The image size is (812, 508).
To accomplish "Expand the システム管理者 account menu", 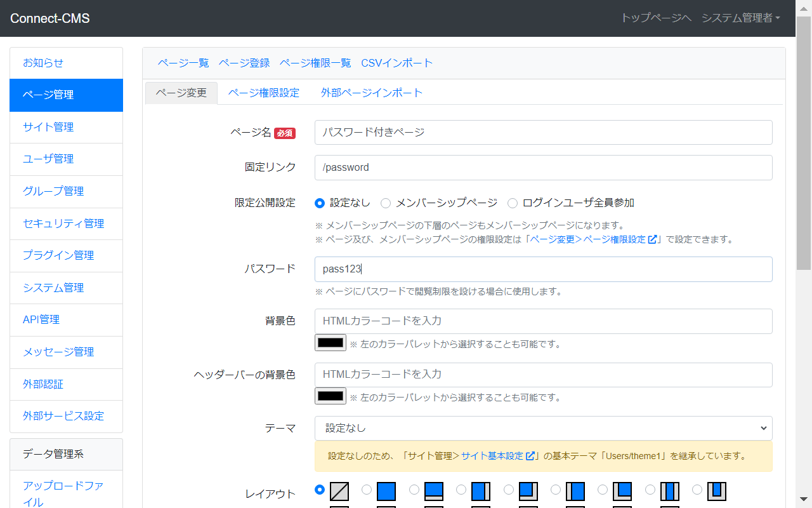I will point(741,18).
